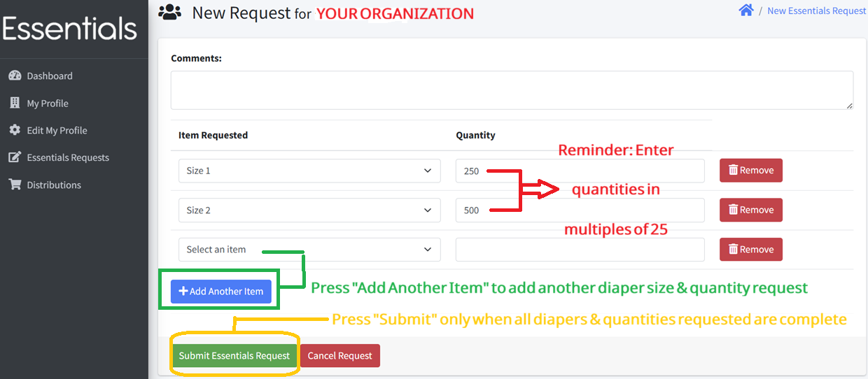Click the people icon beside New Request
The height and width of the screenshot is (379, 868).
coord(170,12)
